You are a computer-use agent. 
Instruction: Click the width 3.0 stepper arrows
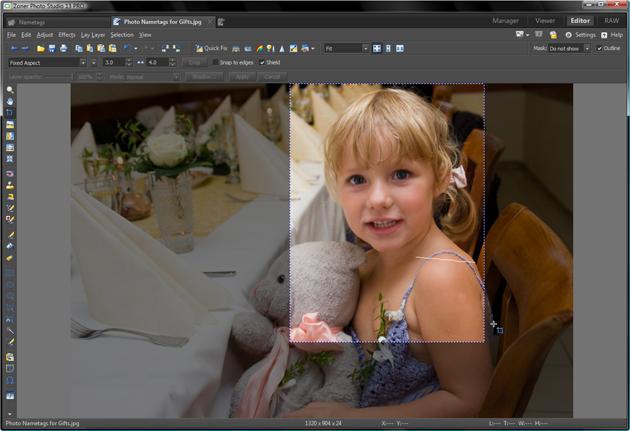pos(129,63)
